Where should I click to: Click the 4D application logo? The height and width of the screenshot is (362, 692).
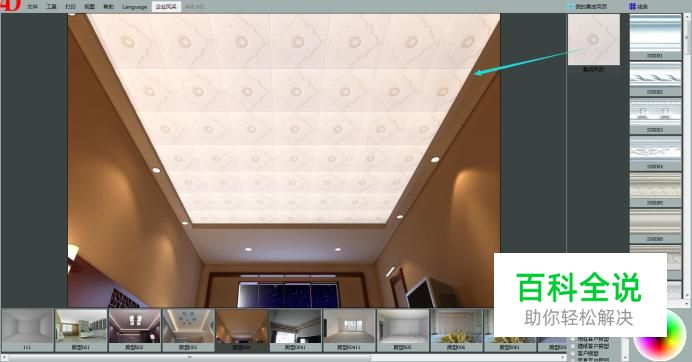coord(10,5)
